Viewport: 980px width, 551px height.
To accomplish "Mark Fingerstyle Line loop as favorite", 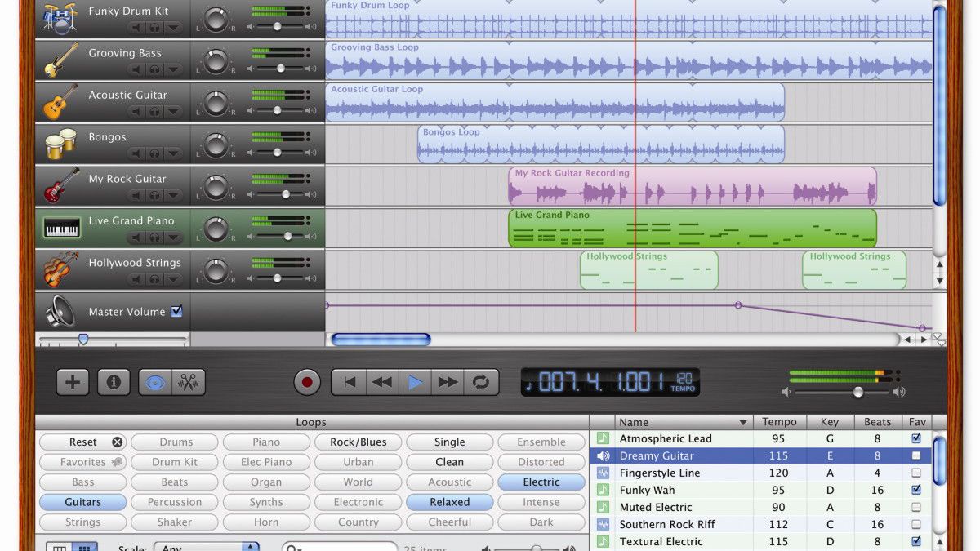I will pos(916,473).
